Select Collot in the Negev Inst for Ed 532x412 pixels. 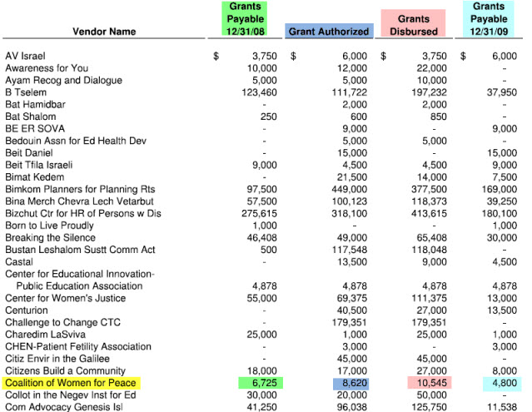point(71,395)
